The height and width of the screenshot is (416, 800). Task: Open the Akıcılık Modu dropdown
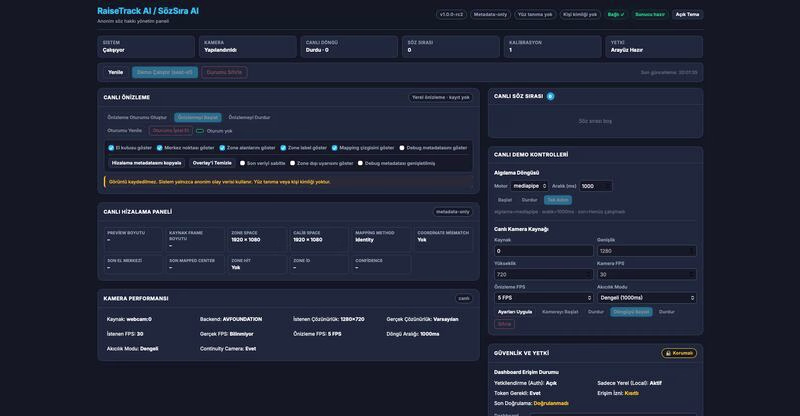646,298
